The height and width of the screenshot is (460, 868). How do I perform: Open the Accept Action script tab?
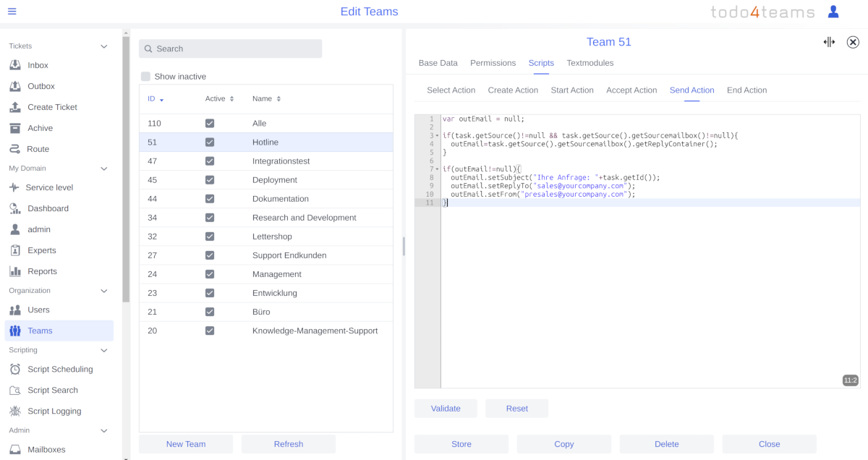coord(631,90)
